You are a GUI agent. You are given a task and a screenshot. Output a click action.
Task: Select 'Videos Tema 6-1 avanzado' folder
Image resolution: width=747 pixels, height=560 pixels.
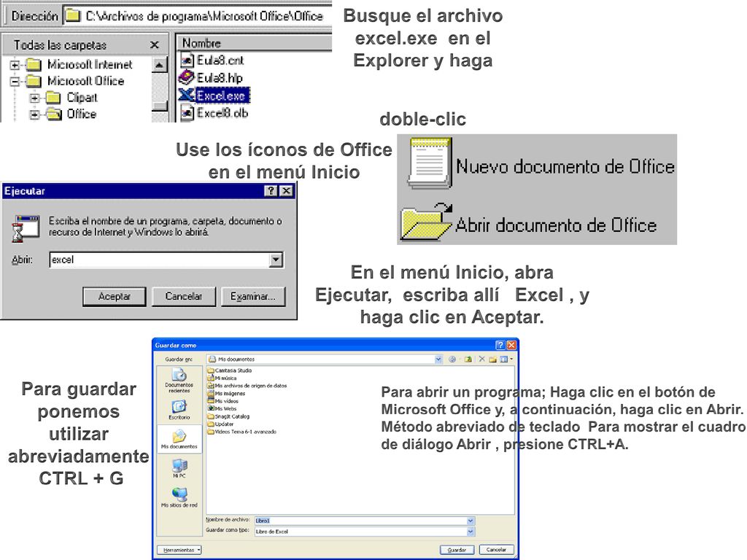coord(241,432)
